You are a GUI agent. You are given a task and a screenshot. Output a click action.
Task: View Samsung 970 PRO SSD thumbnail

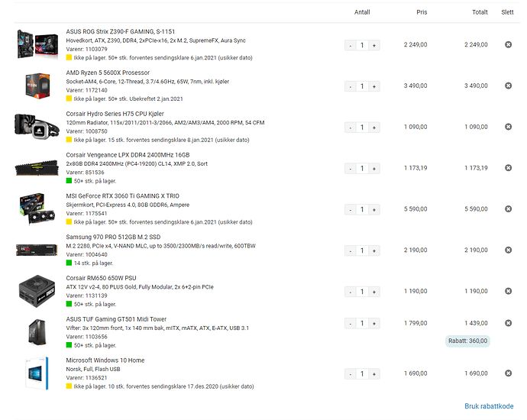pos(37,250)
